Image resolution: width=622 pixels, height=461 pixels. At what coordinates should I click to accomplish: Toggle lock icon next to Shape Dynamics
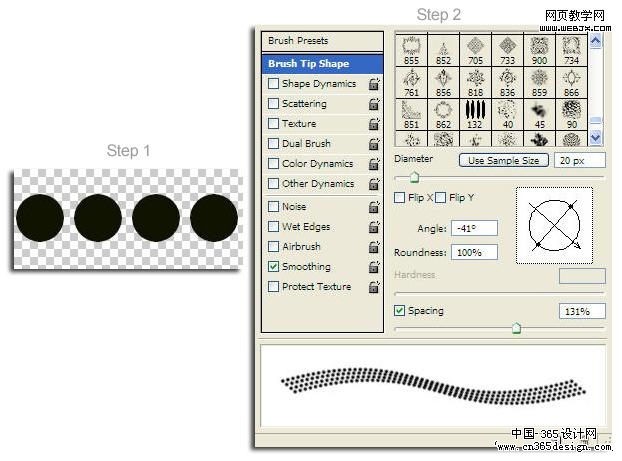[374, 84]
